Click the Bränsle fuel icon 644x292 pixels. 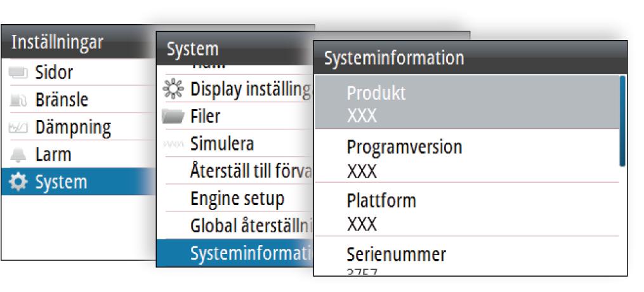(x=19, y=100)
